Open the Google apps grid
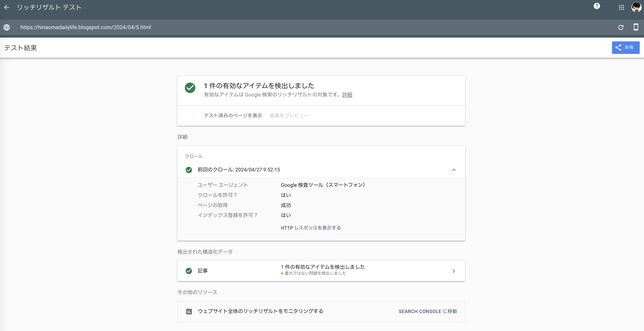644x331 pixels. pos(622,7)
